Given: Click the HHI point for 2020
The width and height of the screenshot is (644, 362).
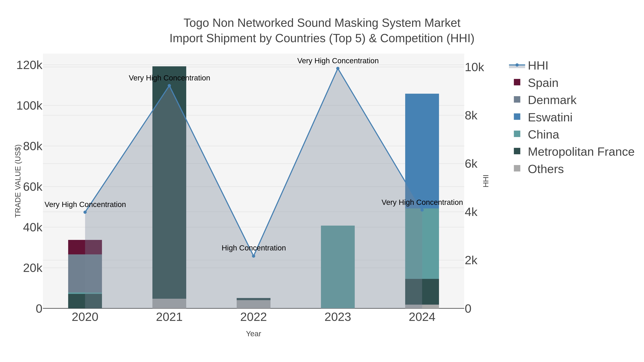Looking at the screenshot, I should pos(85,212).
